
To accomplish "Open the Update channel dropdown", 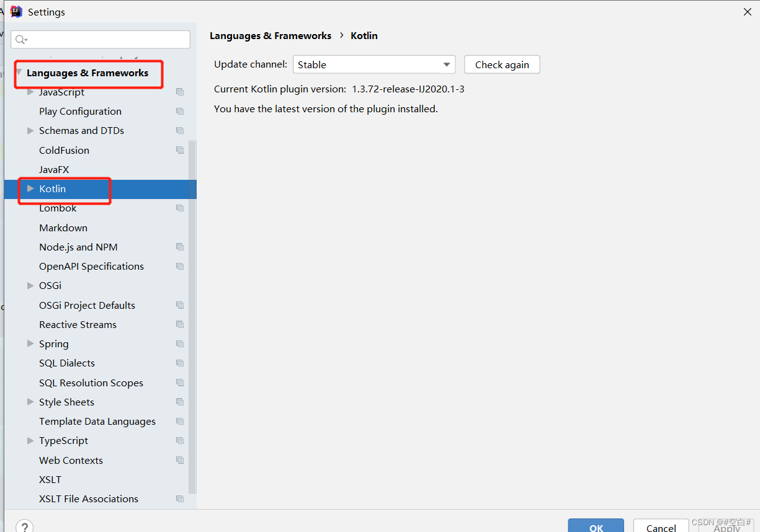I will (446, 64).
